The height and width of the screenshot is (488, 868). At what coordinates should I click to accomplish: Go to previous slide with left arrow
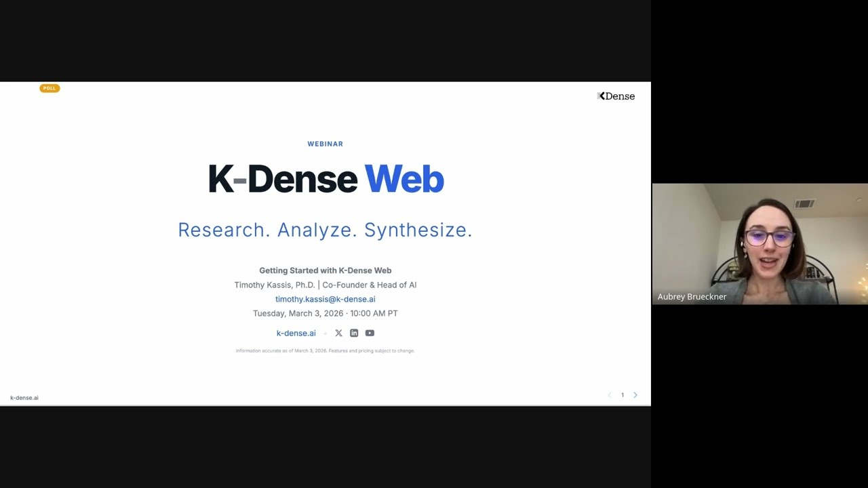click(x=610, y=395)
